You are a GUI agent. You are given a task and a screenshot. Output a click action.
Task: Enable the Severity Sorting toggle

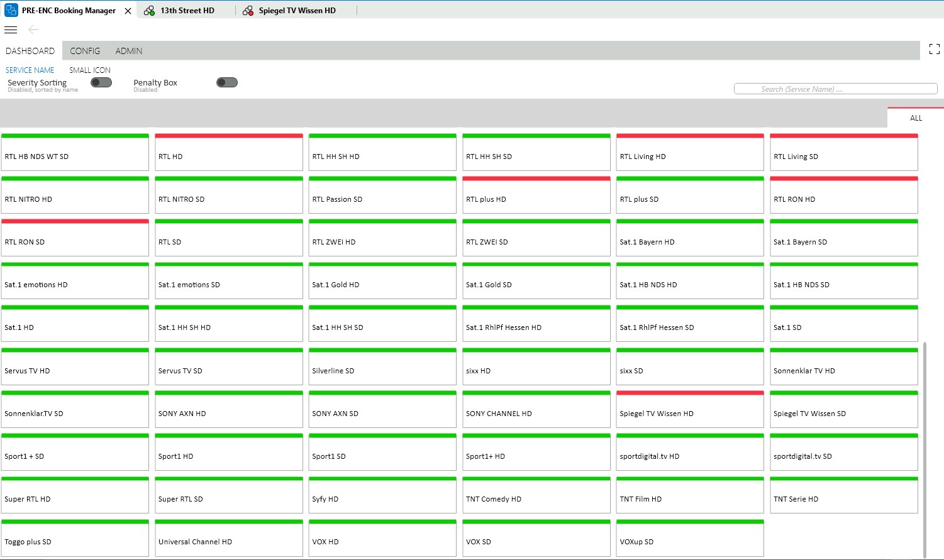[x=101, y=82]
